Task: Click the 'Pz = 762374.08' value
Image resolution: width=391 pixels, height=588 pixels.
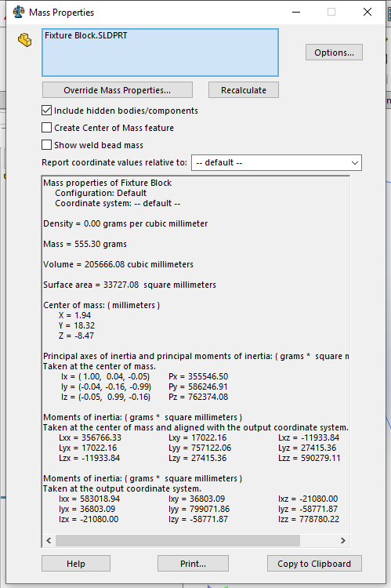Action: [198, 397]
